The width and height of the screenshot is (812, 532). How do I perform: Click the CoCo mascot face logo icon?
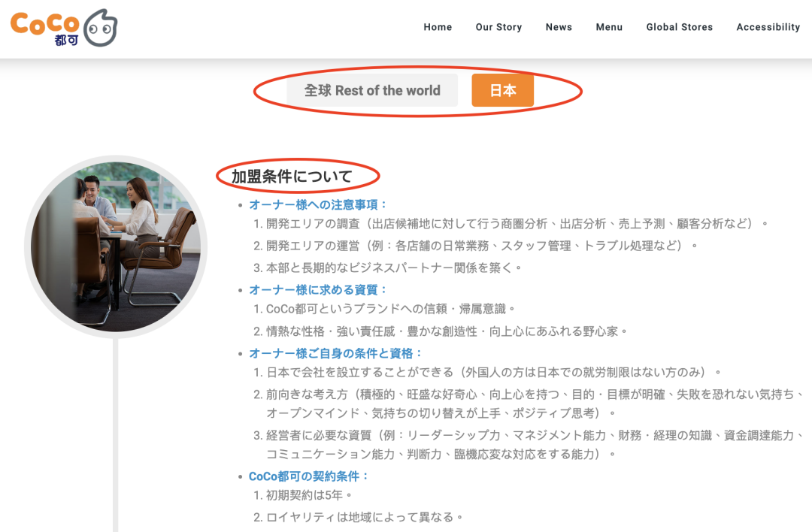pos(99,28)
